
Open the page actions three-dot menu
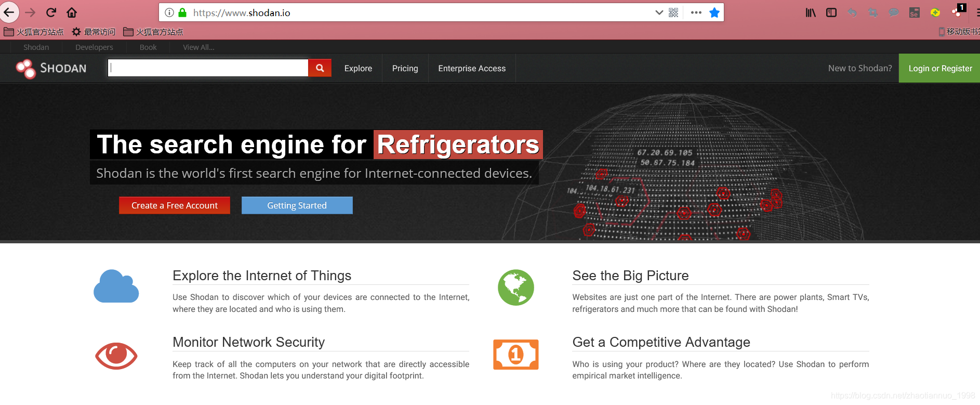(x=696, y=12)
